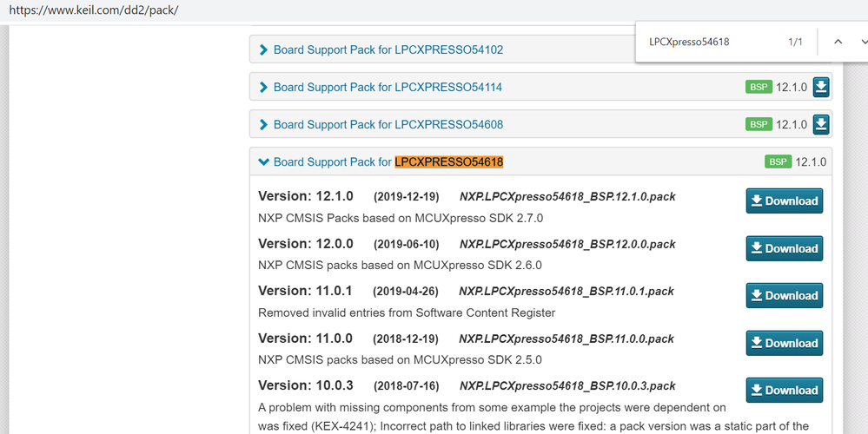Screen dimensions: 868x434
Task: Click the date (2019-06-10)
Action: click(407, 245)
